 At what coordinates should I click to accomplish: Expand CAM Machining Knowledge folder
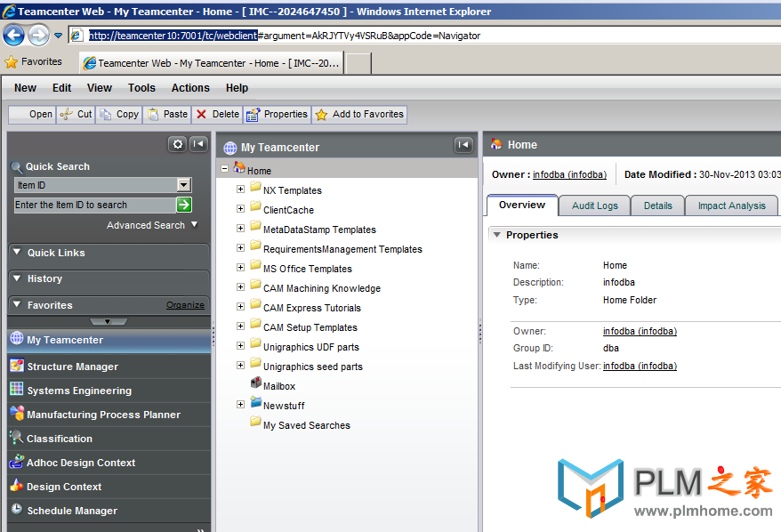click(240, 287)
